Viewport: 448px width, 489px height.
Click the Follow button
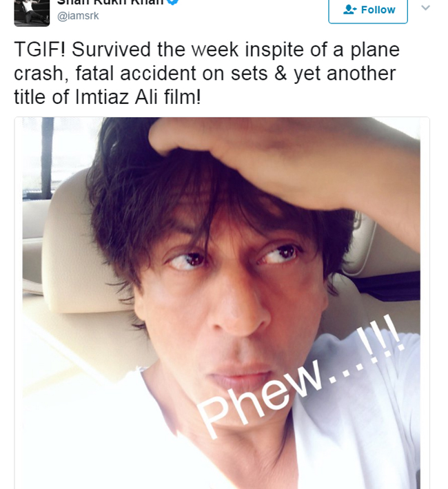368,10
